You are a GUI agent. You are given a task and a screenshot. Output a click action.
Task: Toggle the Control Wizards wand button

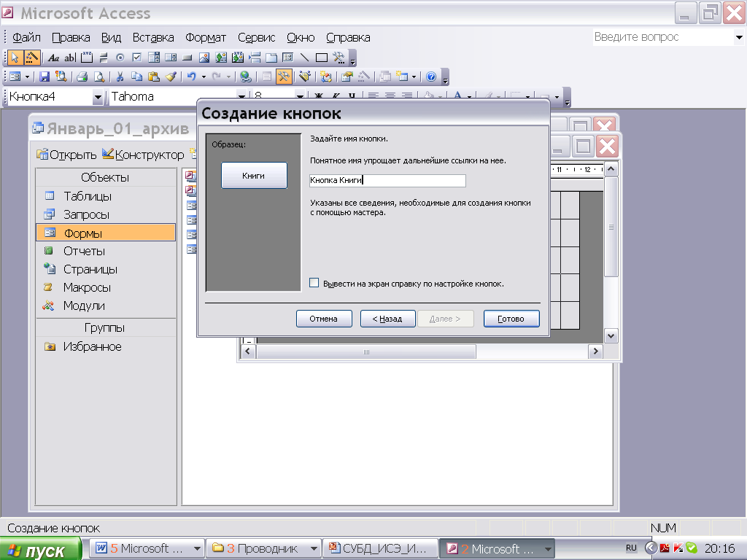pos(31,58)
